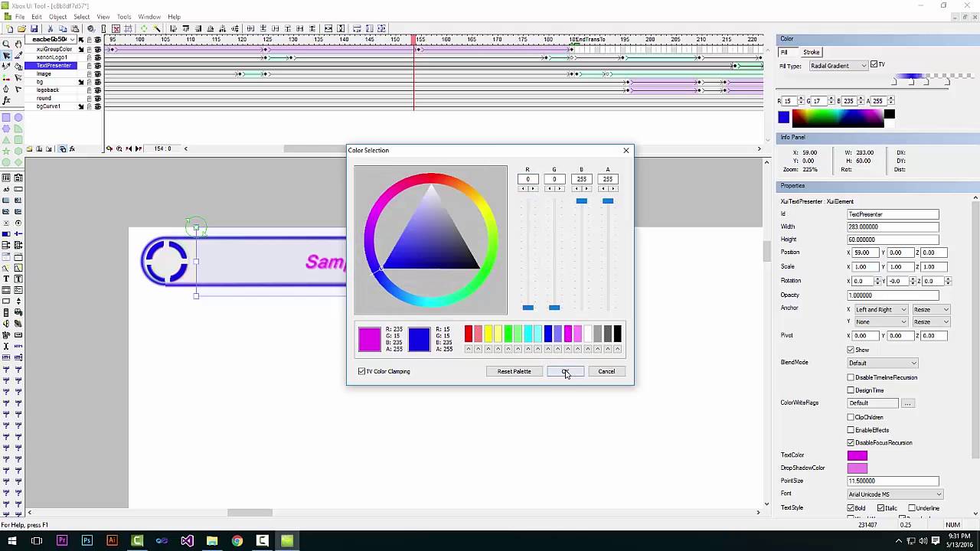Click the PointSize input field
This screenshot has height=551, width=980.
tap(893, 481)
